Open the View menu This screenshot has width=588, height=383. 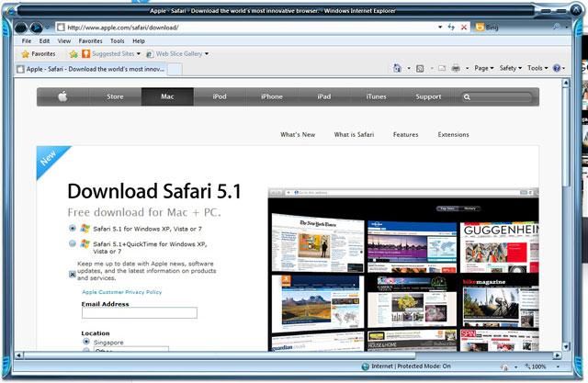coord(64,41)
